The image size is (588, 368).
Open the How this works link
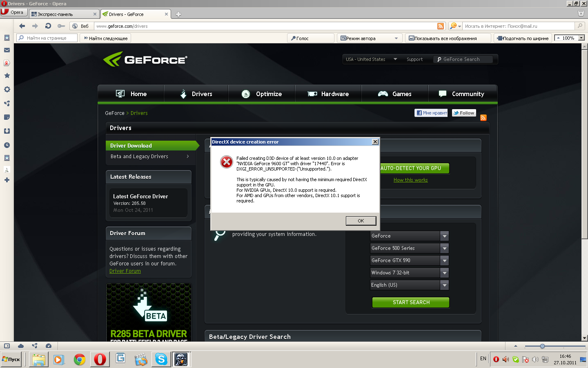pyautogui.click(x=411, y=180)
